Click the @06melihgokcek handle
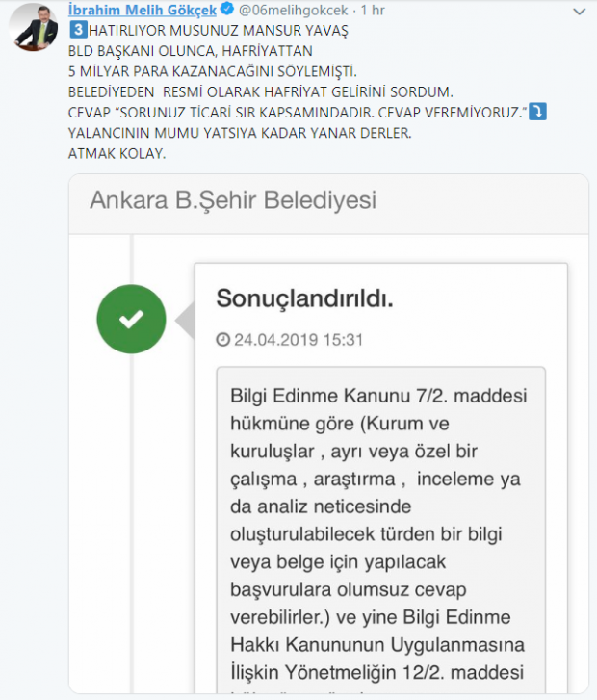 pyautogui.click(x=294, y=10)
